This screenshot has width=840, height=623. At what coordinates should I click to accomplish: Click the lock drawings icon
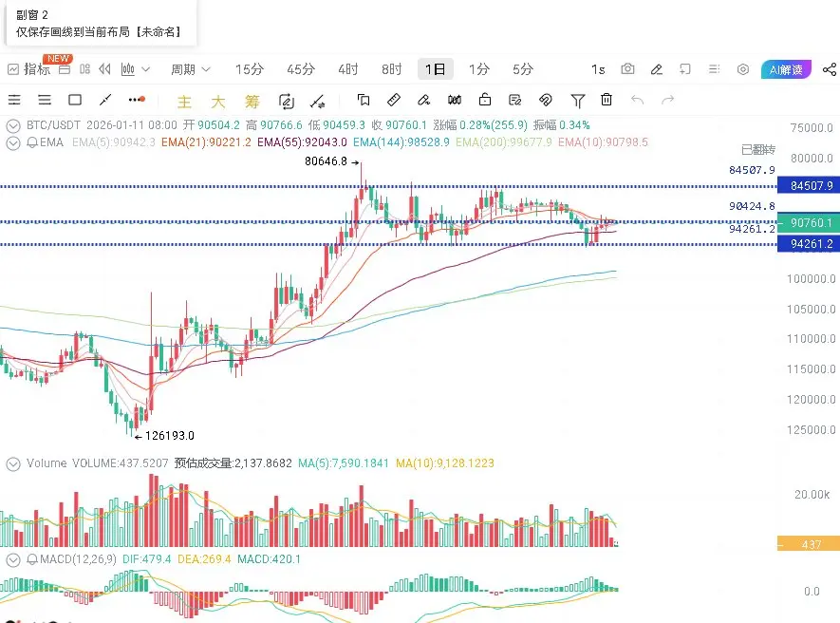[x=485, y=100]
